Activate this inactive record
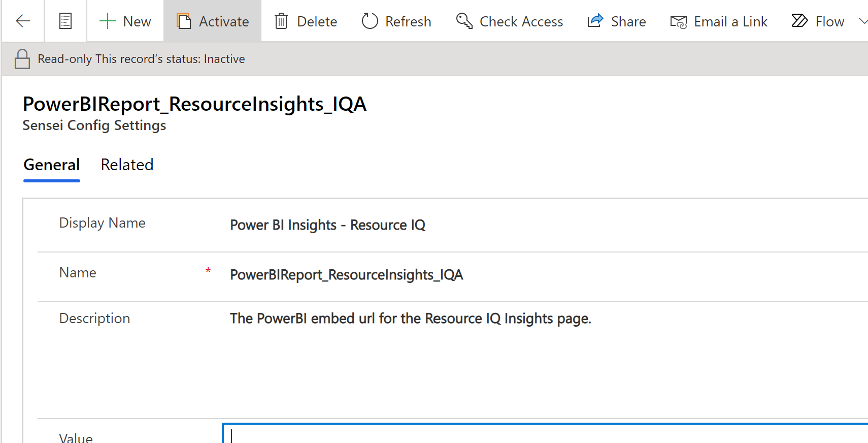This screenshot has height=443, width=868. click(x=213, y=21)
